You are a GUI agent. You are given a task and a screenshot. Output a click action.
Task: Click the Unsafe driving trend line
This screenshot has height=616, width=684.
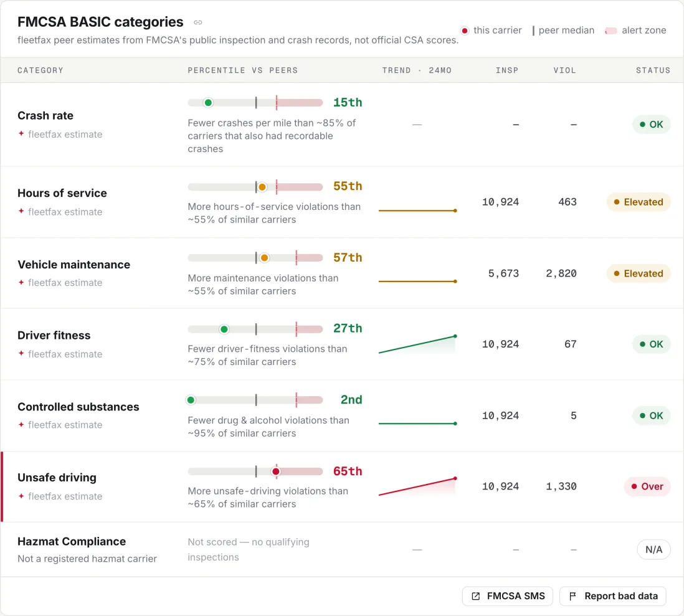click(x=417, y=486)
